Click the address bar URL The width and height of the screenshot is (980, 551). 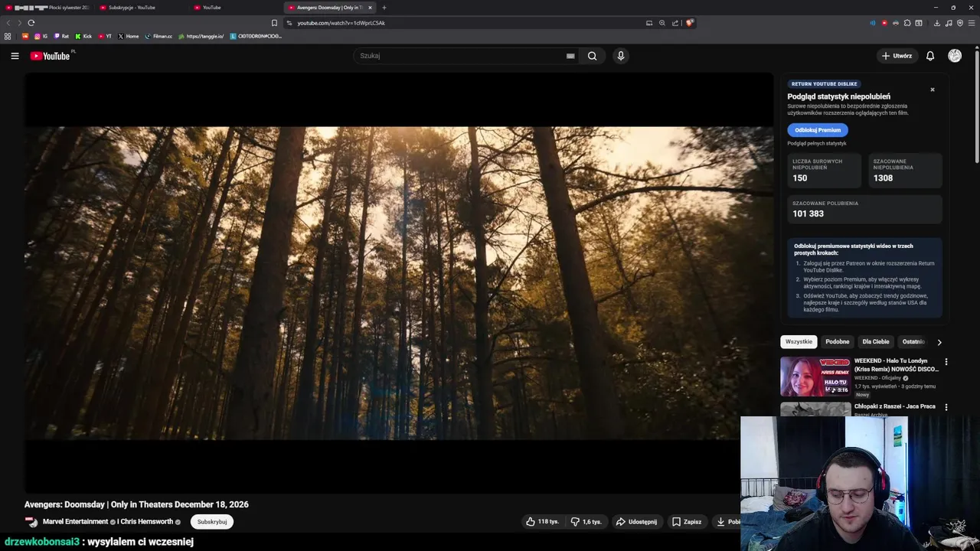[x=341, y=23]
